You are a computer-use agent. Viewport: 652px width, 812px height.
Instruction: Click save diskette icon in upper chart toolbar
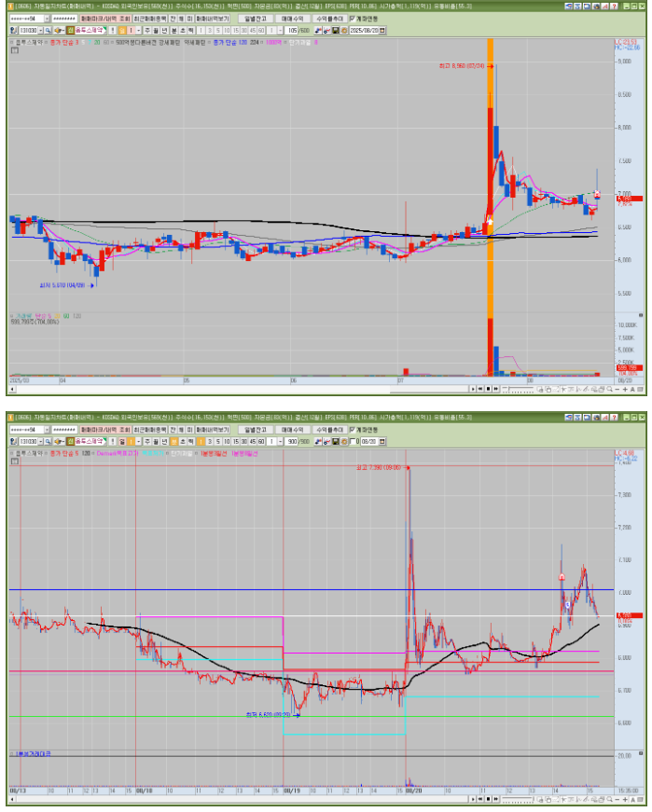pyautogui.click(x=335, y=30)
